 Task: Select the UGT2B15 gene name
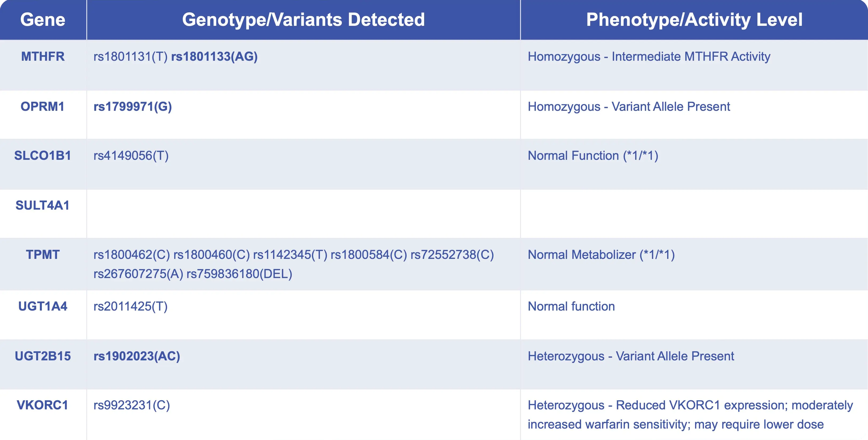43,356
